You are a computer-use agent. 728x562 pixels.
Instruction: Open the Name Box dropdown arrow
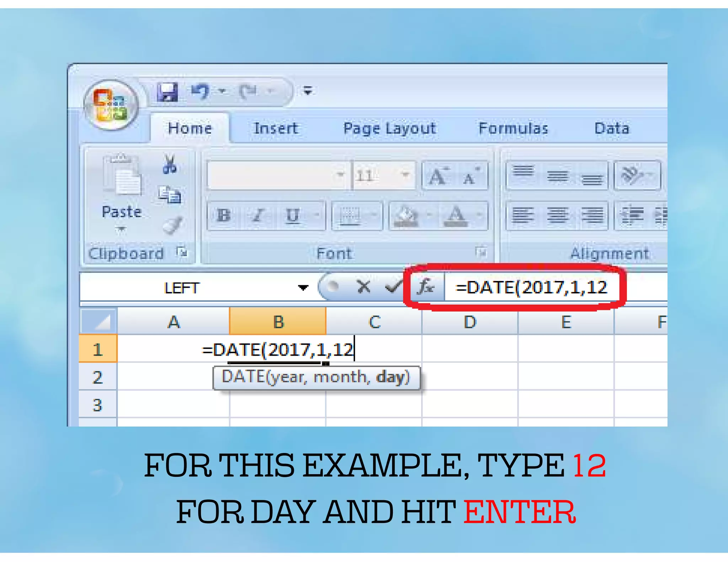(303, 287)
